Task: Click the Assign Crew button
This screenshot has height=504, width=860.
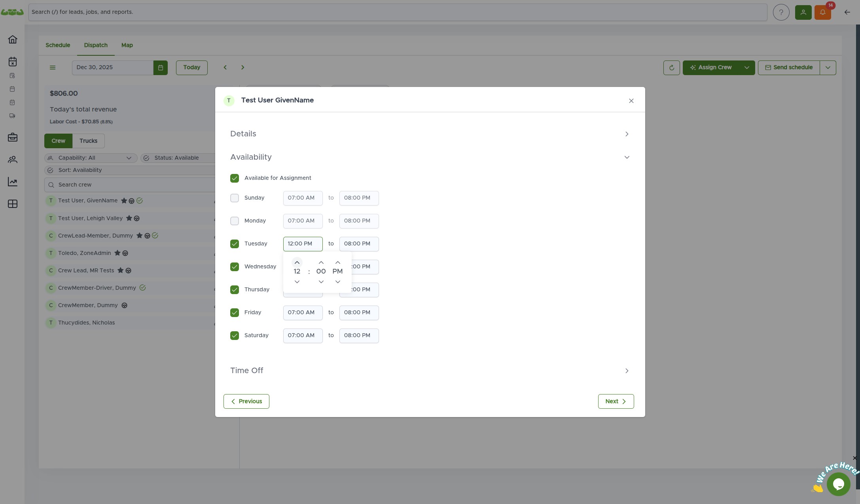Action: pos(711,68)
